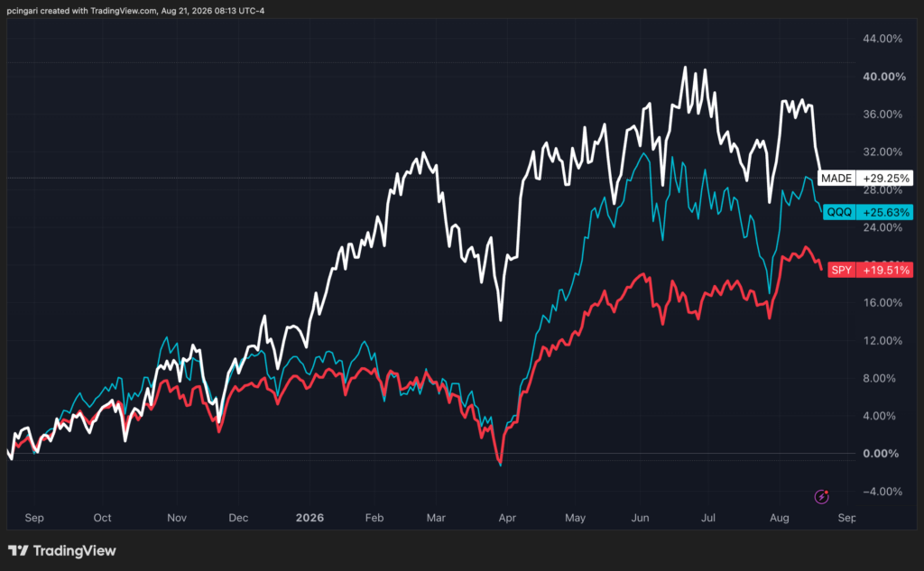Image resolution: width=924 pixels, height=571 pixels.
Task: Select the SPY price label
Action: pyautogui.click(x=842, y=270)
